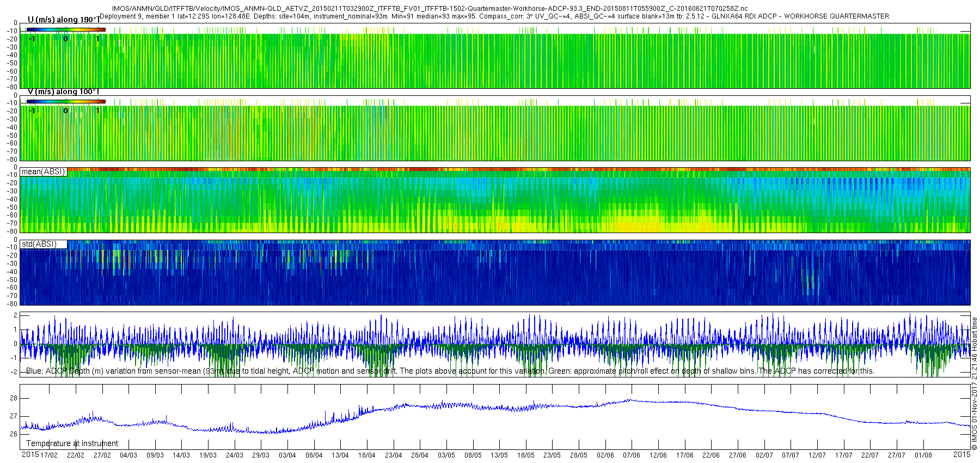Click the 'Temperature at instrument' label
980x463 pixels.
pos(72,443)
